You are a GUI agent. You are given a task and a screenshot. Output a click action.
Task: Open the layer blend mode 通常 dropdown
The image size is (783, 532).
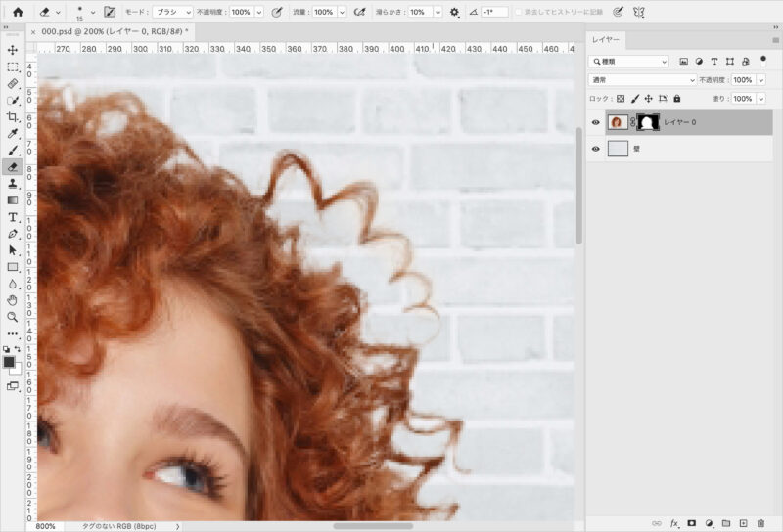point(642,80)
